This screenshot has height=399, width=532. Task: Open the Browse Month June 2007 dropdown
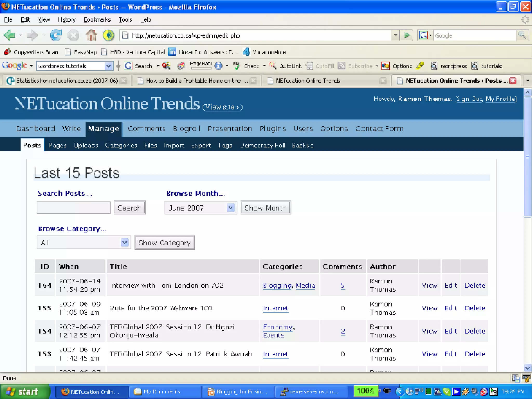point(230,208)
